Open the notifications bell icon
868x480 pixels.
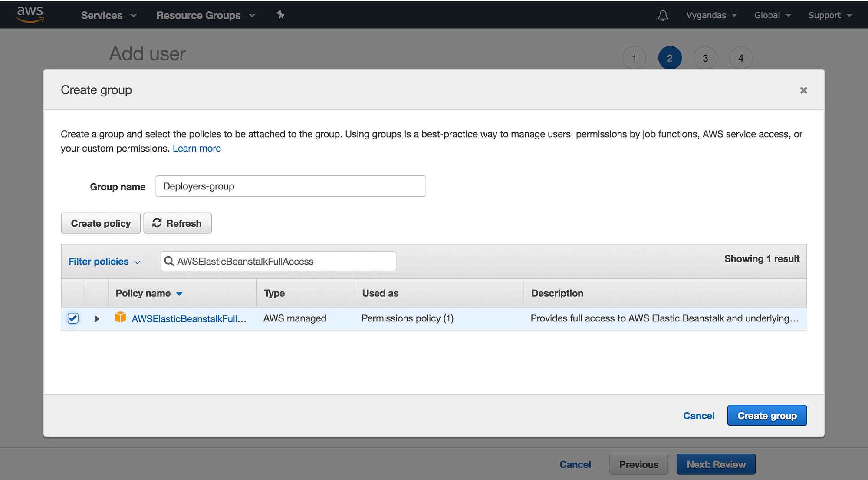coord(663,15)
